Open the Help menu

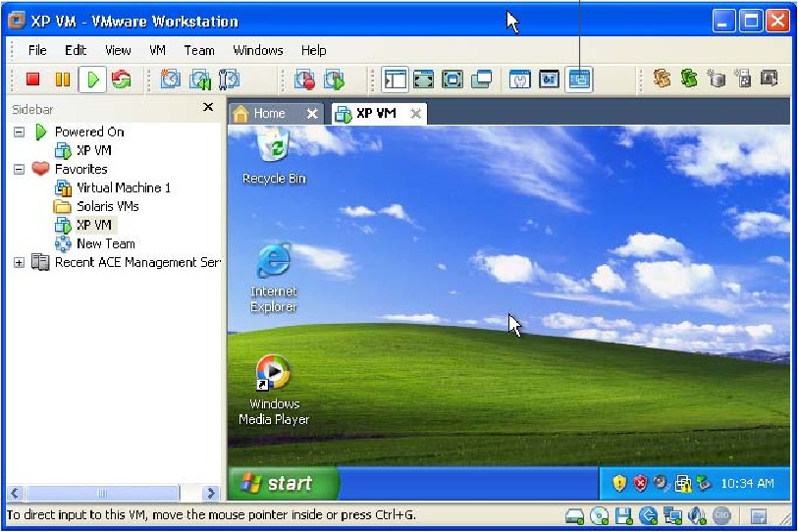click(313, 50)
